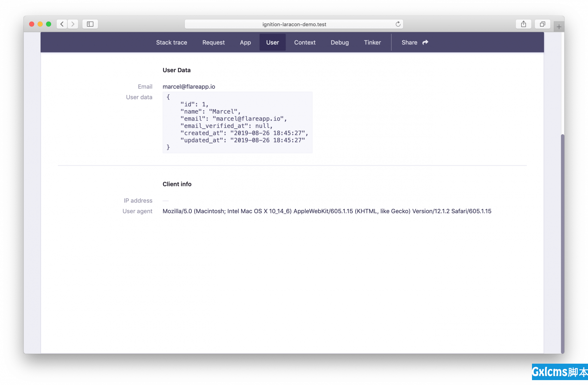Go to the Context tab

point(304,42)
